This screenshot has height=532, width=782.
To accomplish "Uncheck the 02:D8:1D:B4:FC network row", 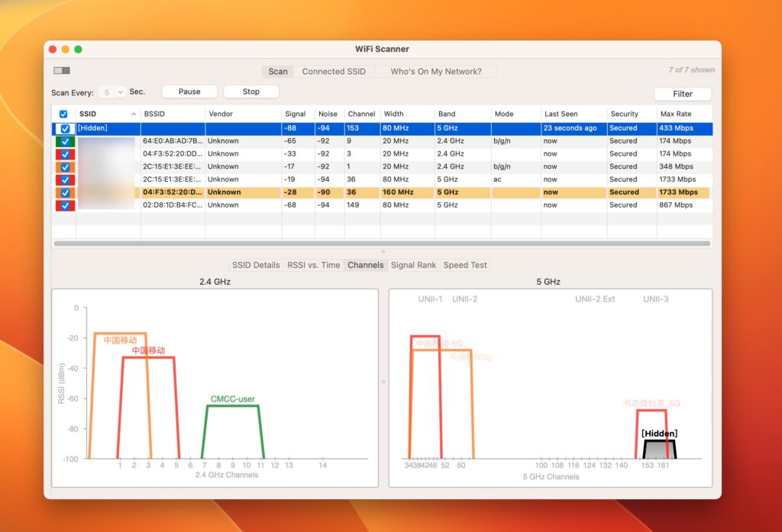I will click(64, 205).
